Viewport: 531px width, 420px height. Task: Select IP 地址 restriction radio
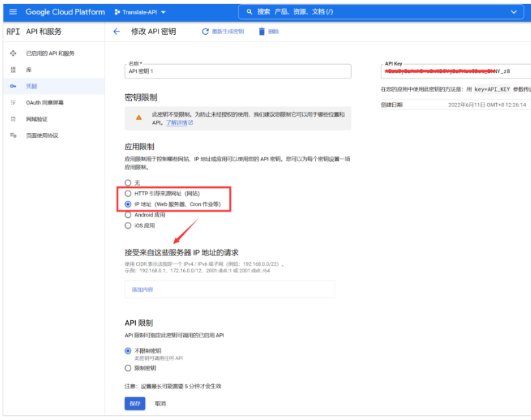pyautogui.click(x=128, y=204)
